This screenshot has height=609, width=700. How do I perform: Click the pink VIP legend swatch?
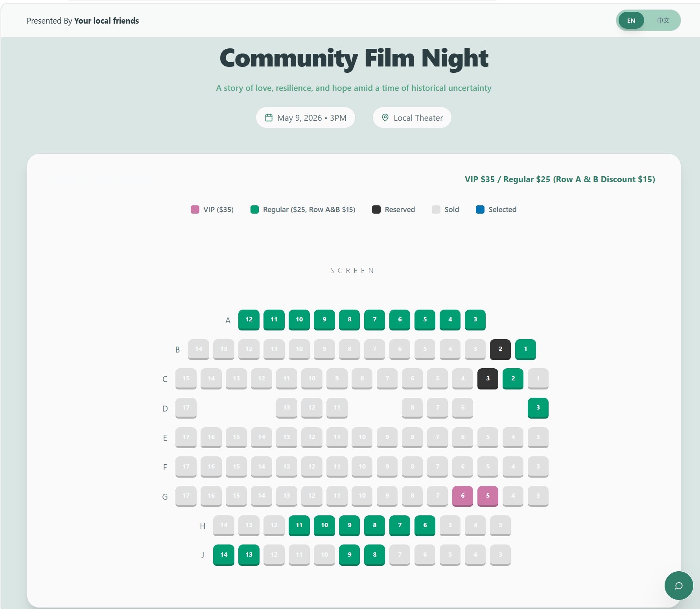coord(195,209)
